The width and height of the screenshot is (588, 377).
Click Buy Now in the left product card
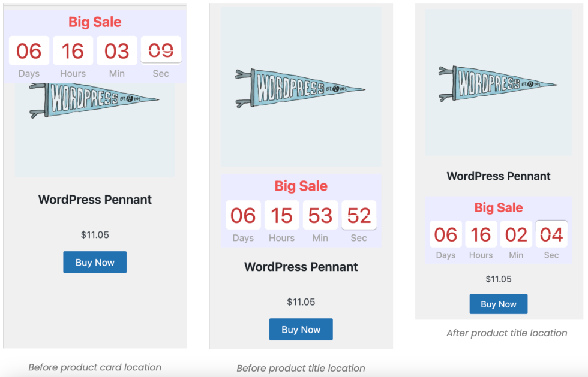point(95,263)
